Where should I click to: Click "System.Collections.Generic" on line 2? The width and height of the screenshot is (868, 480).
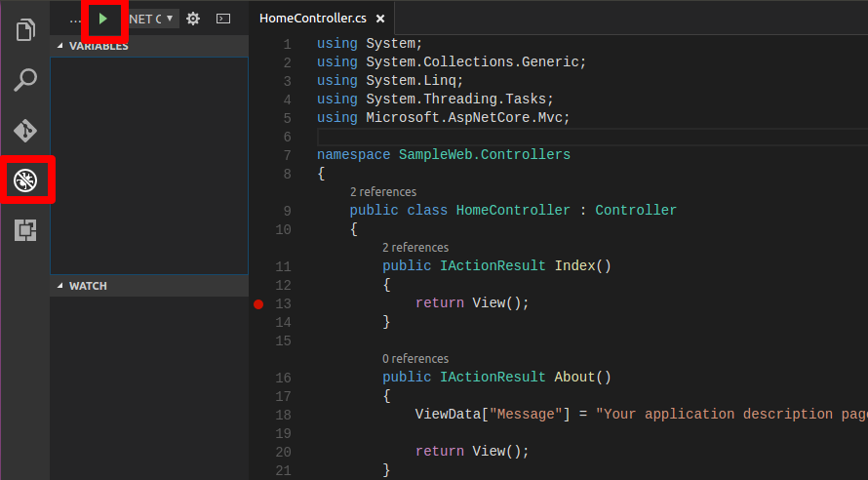coord(472,62)
